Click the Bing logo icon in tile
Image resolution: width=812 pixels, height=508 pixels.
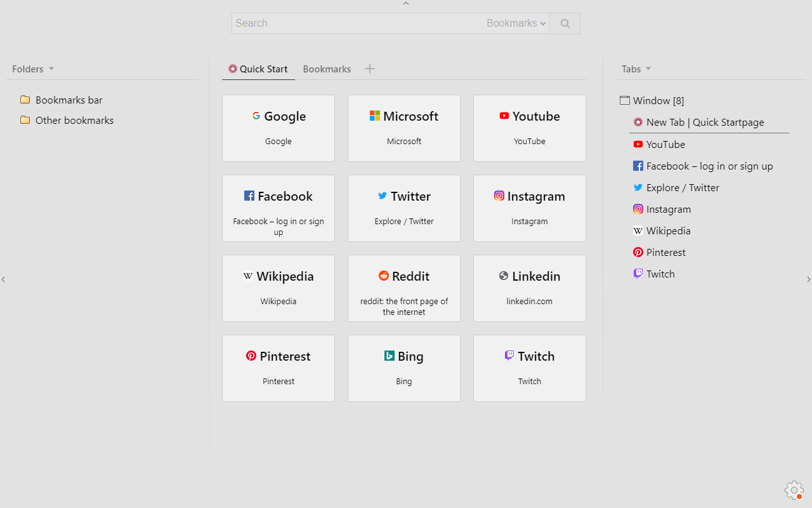pos(390,356)
